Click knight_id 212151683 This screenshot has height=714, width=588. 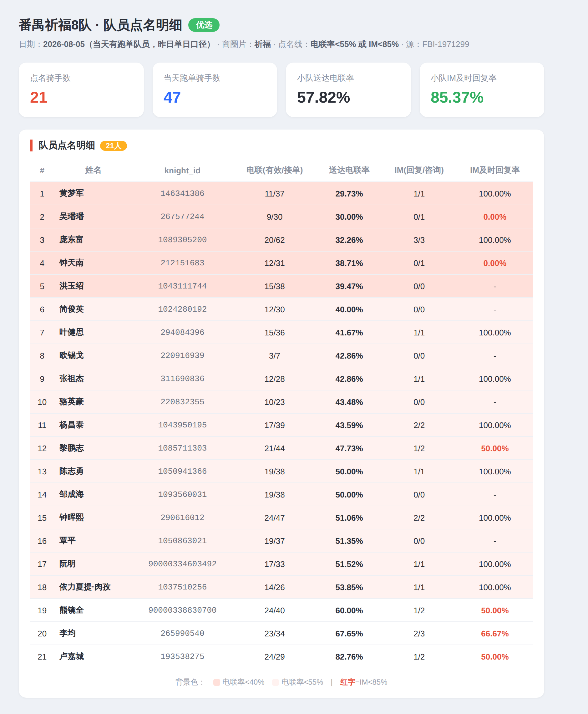click(182, 263)
